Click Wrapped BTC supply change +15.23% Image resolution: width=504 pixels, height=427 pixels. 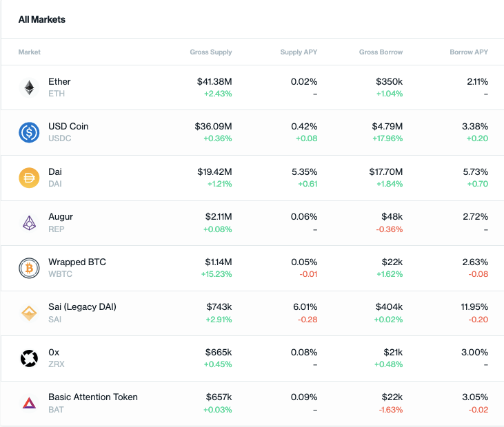pos(216,274)
